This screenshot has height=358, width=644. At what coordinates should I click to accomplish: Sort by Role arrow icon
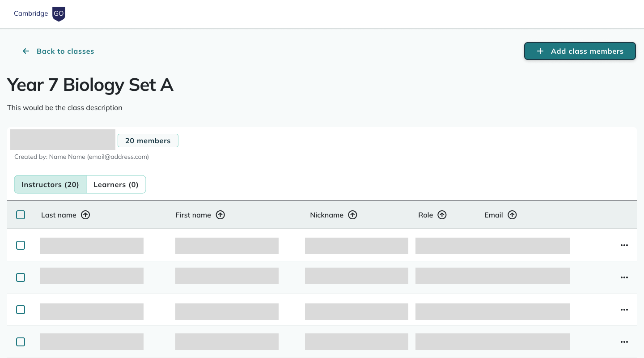pyautogui.click(x=442, y=215)
